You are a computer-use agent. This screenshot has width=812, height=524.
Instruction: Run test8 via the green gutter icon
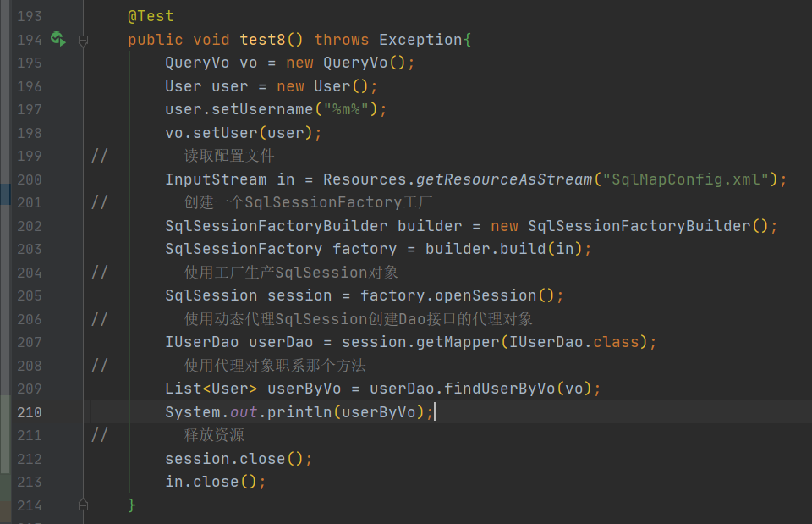58,39
